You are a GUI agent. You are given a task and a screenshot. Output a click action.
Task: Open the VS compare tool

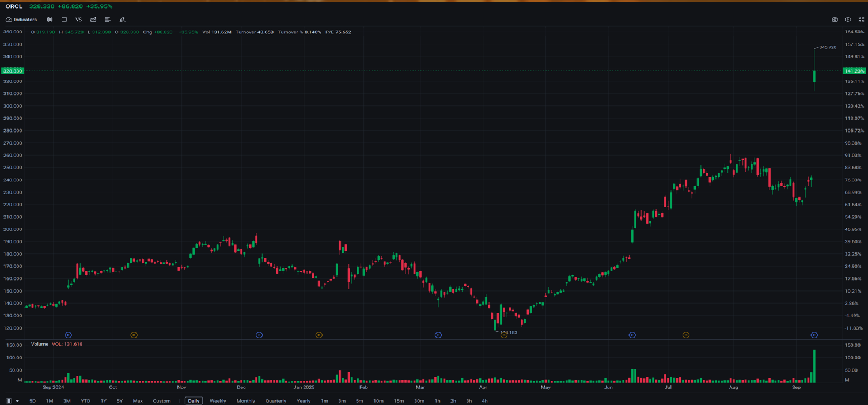click(x=78, y=20)
